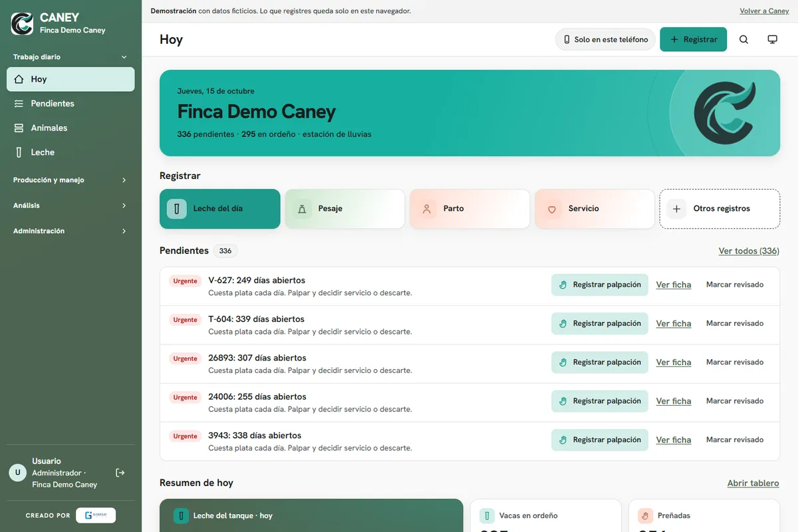Viewport: 798px width, 532px height.
Task: Marcar revisado for 24006
Action: click(735, 401)
